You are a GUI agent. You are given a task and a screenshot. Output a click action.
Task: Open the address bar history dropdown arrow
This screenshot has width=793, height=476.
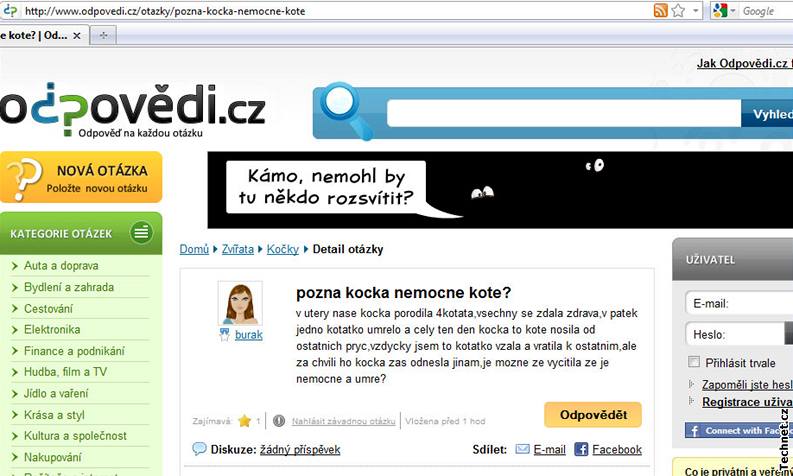(696, 10)
